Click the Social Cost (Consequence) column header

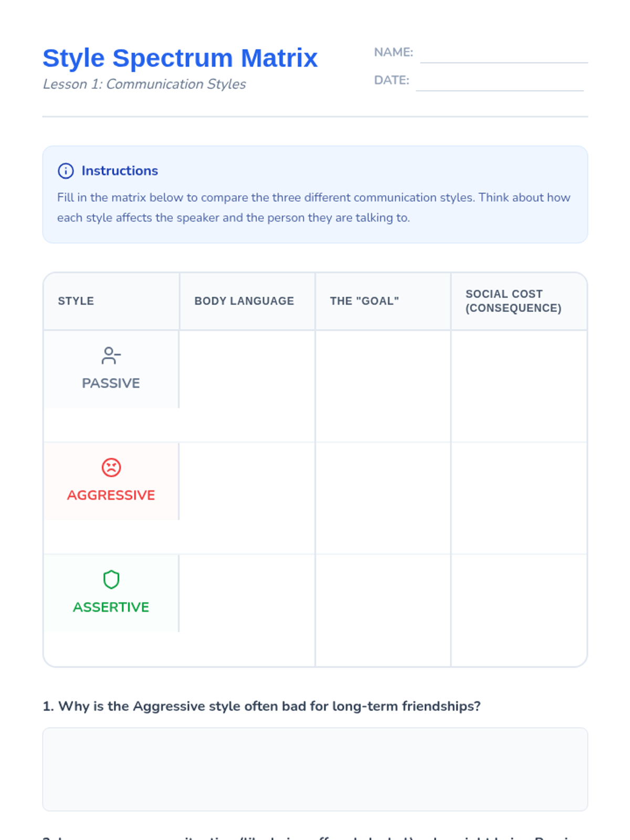coord(513,301)
